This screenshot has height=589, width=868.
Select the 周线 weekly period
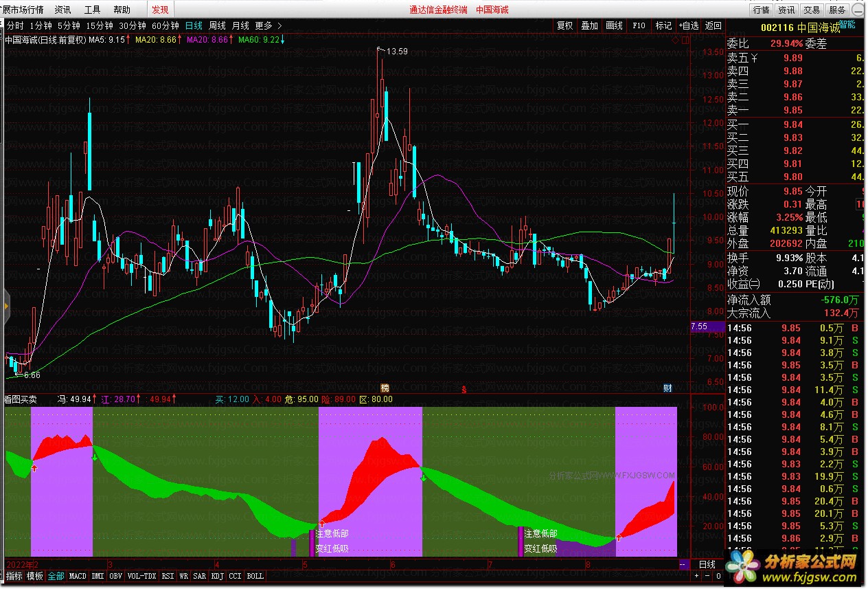pos(217,25)
